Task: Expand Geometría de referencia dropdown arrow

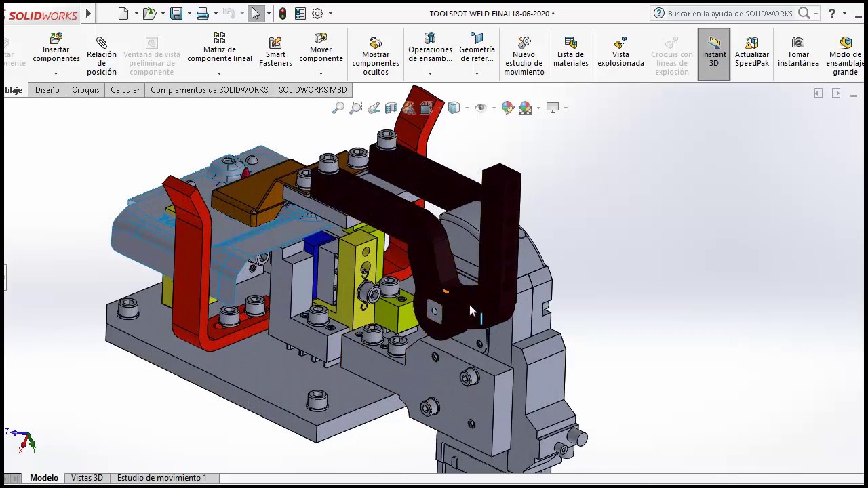Action: pos(477,73)
